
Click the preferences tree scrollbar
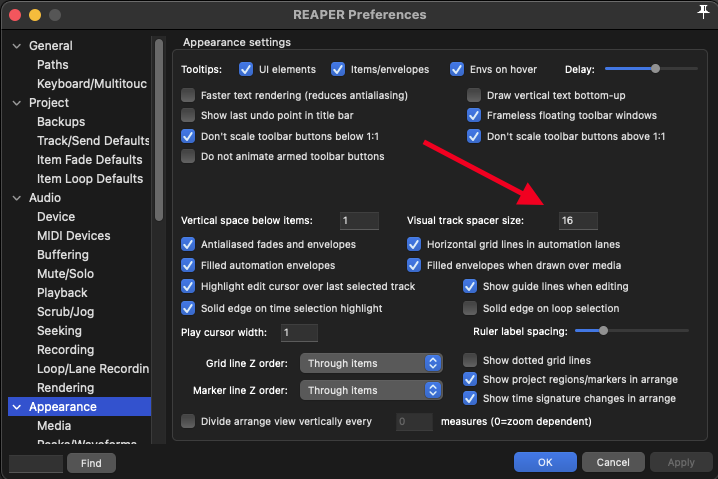(x=159, y=130)
